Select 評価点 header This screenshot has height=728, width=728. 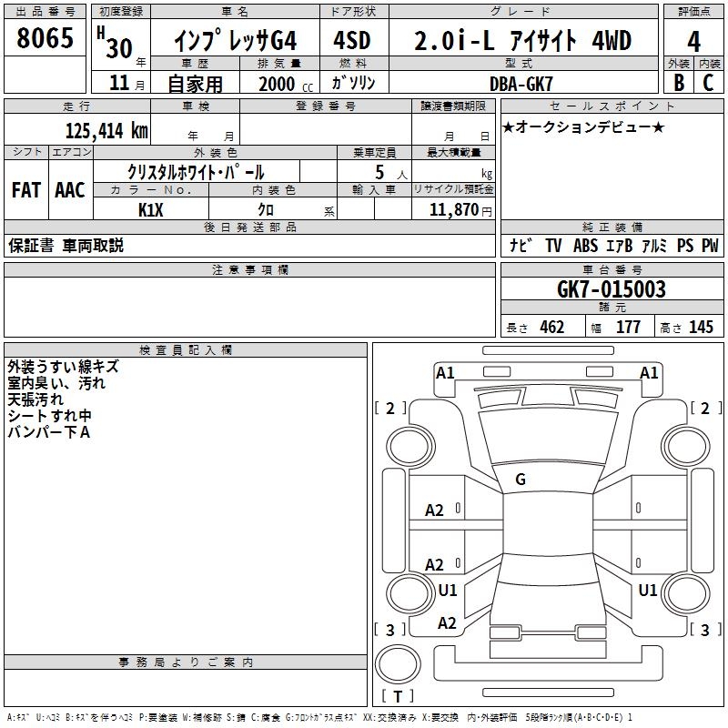click(693, 12)
